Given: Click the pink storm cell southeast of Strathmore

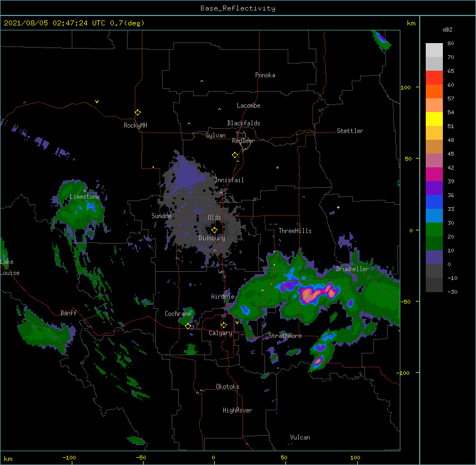Looking at the screenshot, I should (x=318, y=361).
